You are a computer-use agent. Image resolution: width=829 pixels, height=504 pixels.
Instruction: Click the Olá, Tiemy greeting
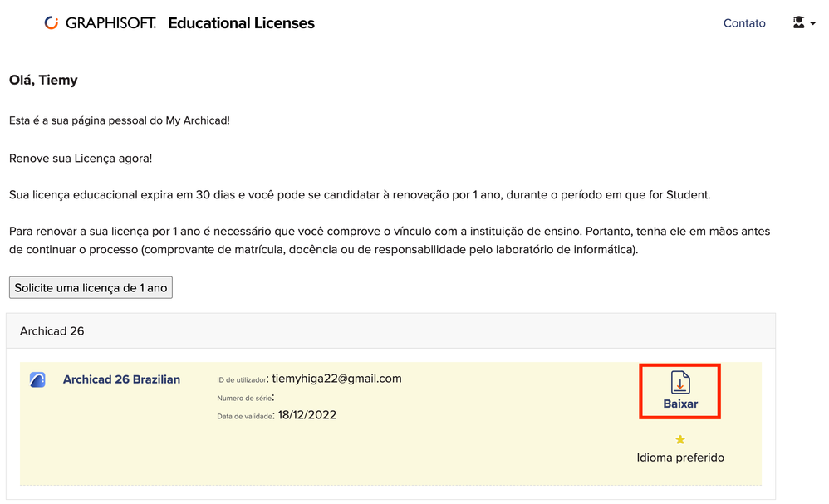(43, 80)
